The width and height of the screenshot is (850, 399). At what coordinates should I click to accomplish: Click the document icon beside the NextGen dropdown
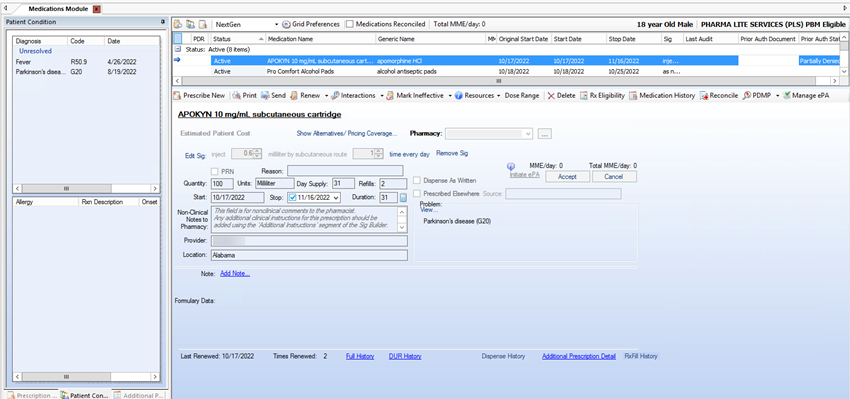(x=203, y=24)
